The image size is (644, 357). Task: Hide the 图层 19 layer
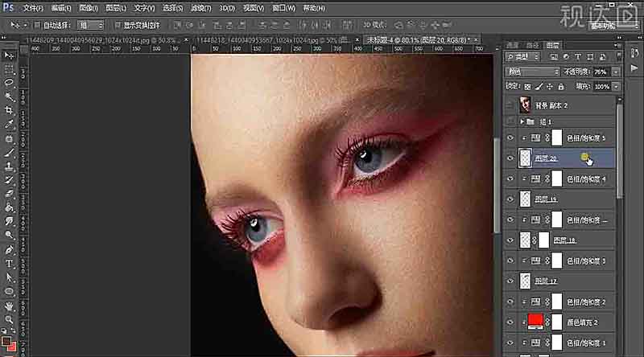(x=510, y=199)
